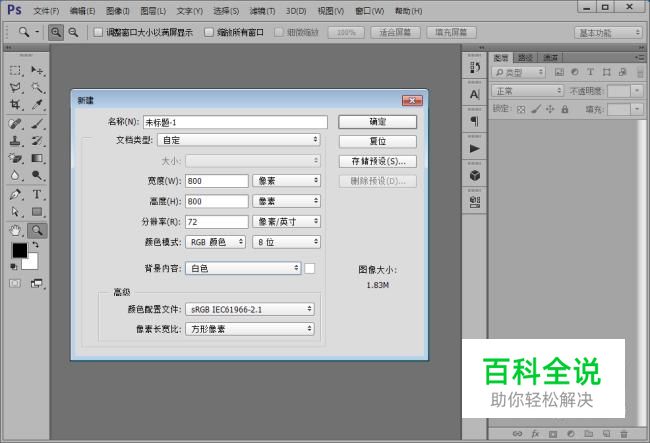Open the 像素长宽比 dropdown 方形像素
Image resolution: width=650 pixels, height=443 pixels.
pyautogui.click(x=250, y=329)
